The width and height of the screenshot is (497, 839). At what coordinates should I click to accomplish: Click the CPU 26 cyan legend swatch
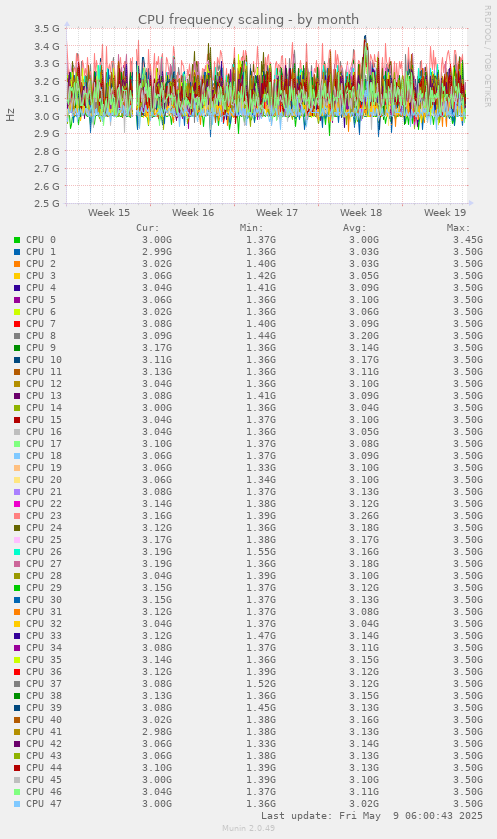(x=17, y=552)
